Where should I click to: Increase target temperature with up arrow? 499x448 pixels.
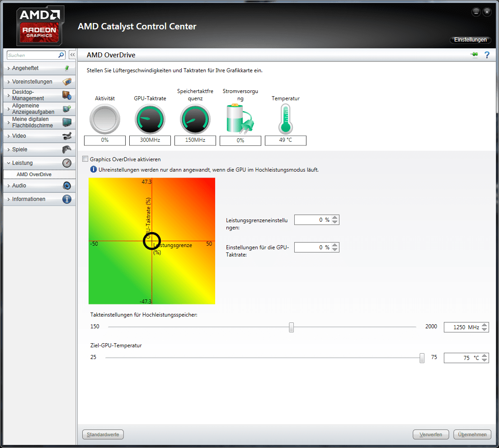coord(485,356)
